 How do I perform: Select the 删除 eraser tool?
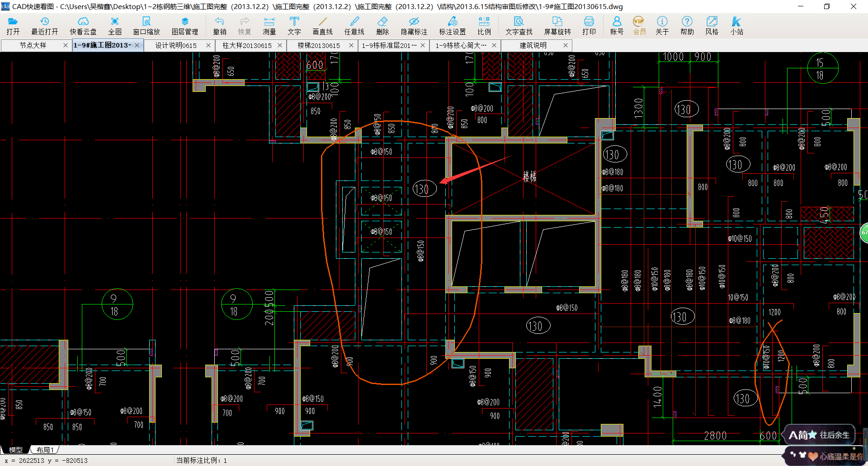(x=382, y=26)
